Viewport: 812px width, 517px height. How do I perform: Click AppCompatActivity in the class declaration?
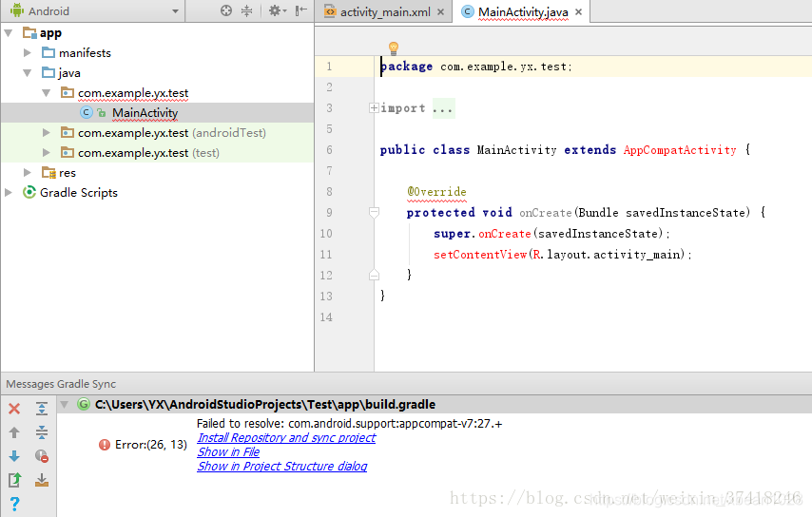point(680,150)
